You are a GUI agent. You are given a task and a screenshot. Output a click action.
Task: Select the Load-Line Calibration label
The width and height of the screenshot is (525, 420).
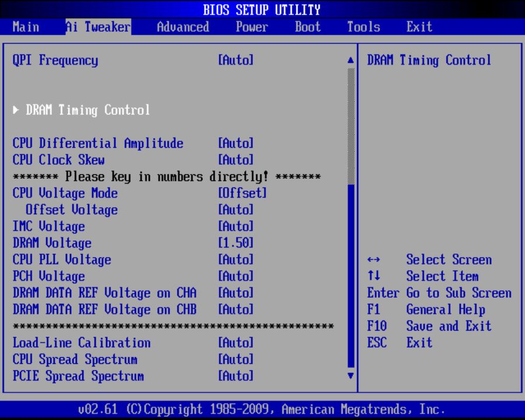point(81,342)
